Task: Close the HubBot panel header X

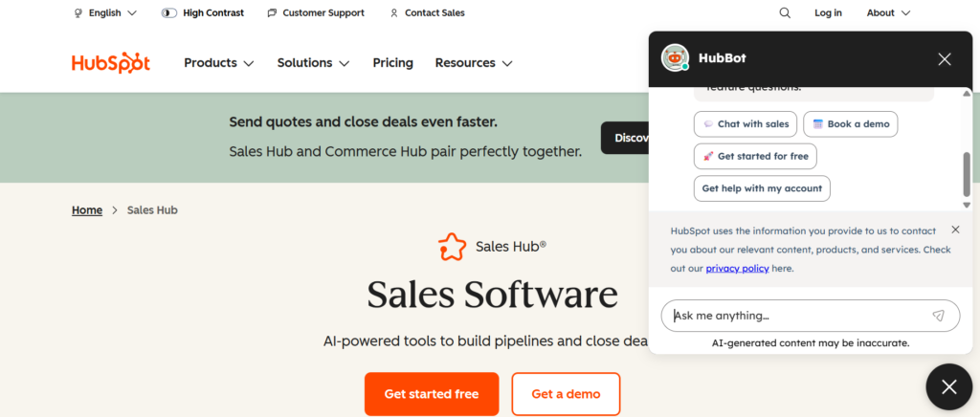Action: click(945, 59)
